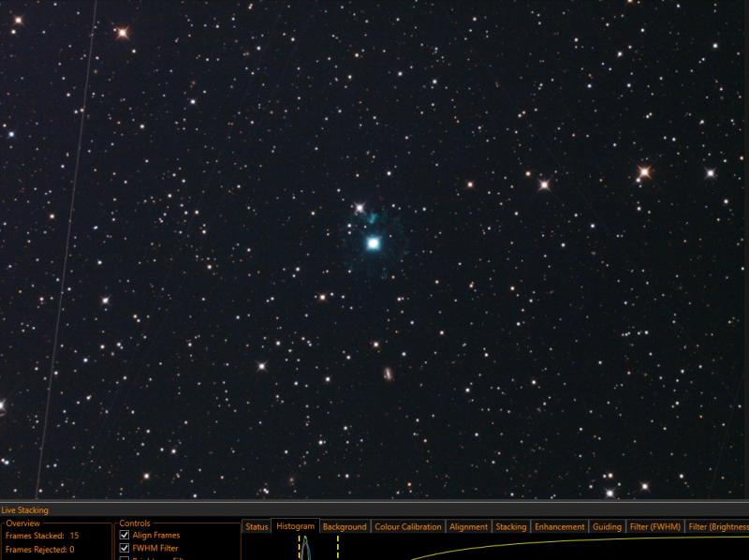Go to the Alignment tab
Screen dimensions: 749x560
click(x=468, y=526)
